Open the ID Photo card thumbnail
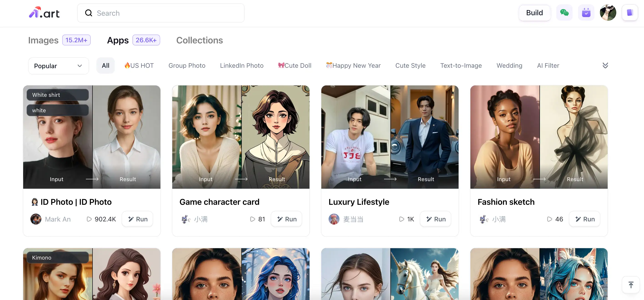Image resolution: width=644 pixels, height=300 pixels. (x=92, y=137)
